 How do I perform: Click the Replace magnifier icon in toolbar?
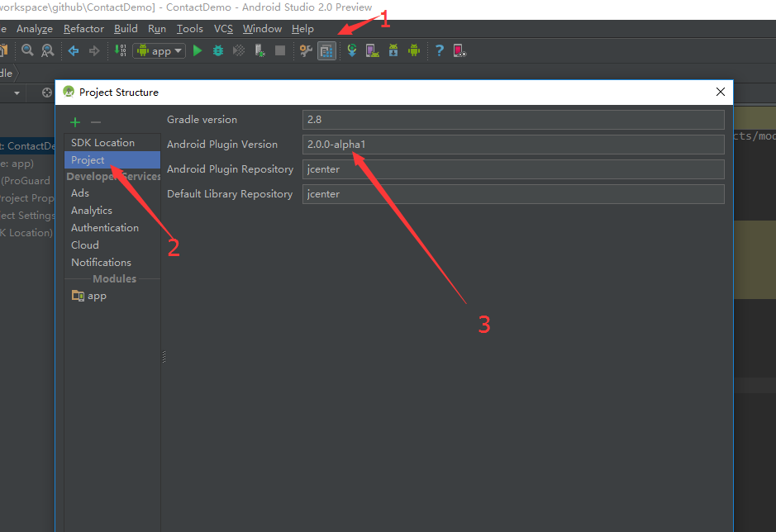pyautogui.click(x=47, y=50)
